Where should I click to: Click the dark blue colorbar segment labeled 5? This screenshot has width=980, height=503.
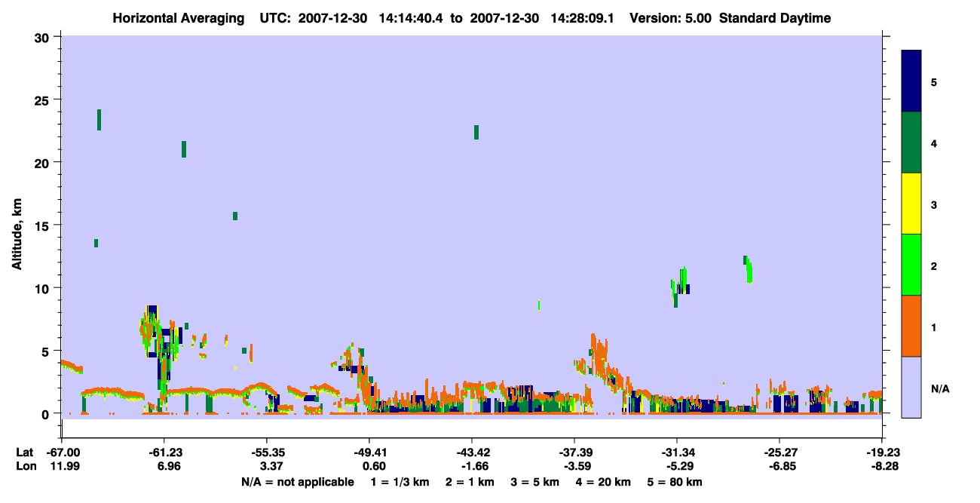coord(911,81)
